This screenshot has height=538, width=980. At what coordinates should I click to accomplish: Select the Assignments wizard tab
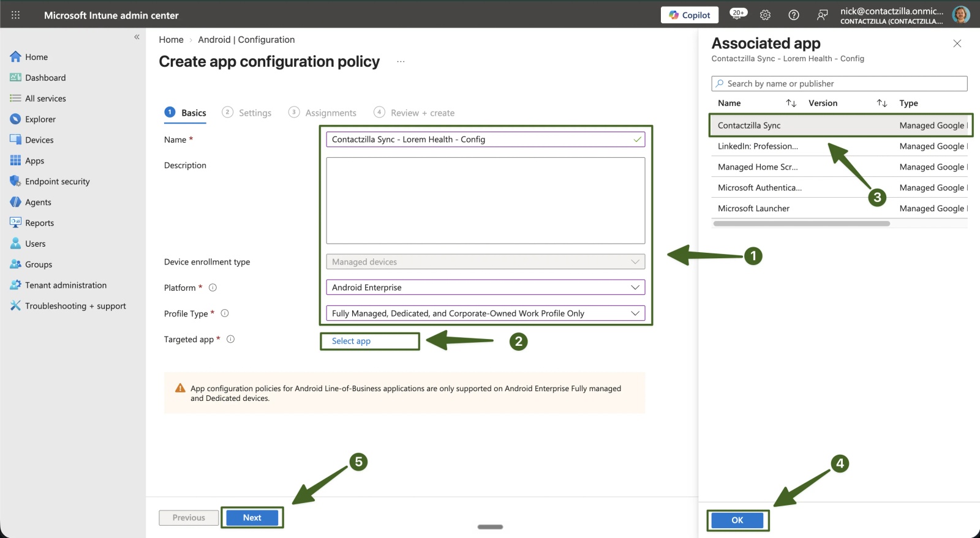pos(323,113)
